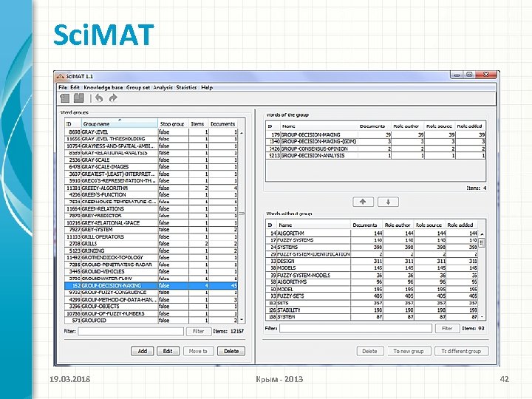Image resolution: width=532 pixels, height=399 pixels.
Task: Select the GROTHENDIECK-TOPOLOGY word group row
Action: [x=151, y=258]
